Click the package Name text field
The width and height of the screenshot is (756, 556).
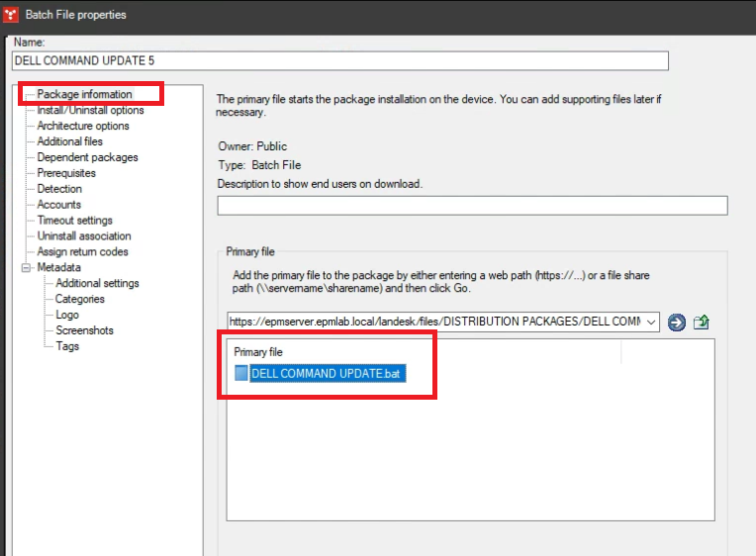pyautogui.click(x=340, y=60)
